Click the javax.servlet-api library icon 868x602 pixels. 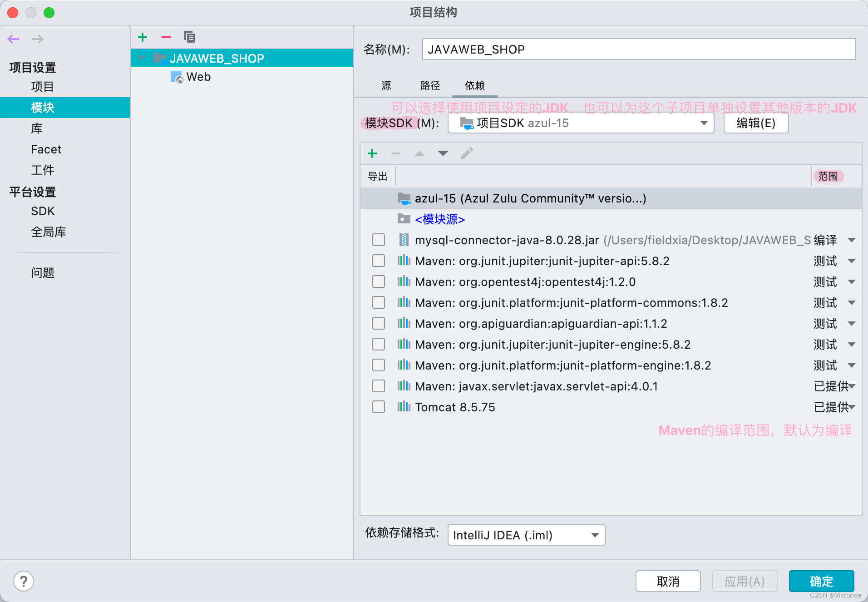(404, 386)
